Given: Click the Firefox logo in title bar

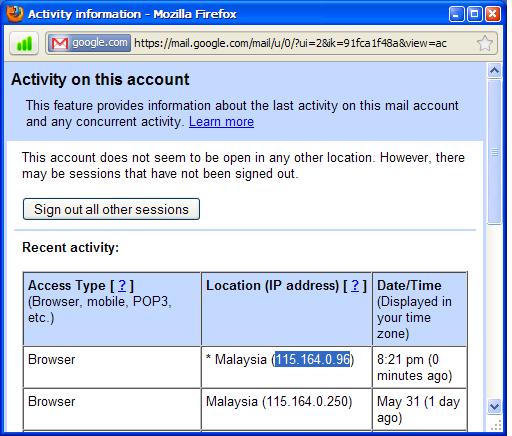Looking at the screenshot, I should pos(15,14).
